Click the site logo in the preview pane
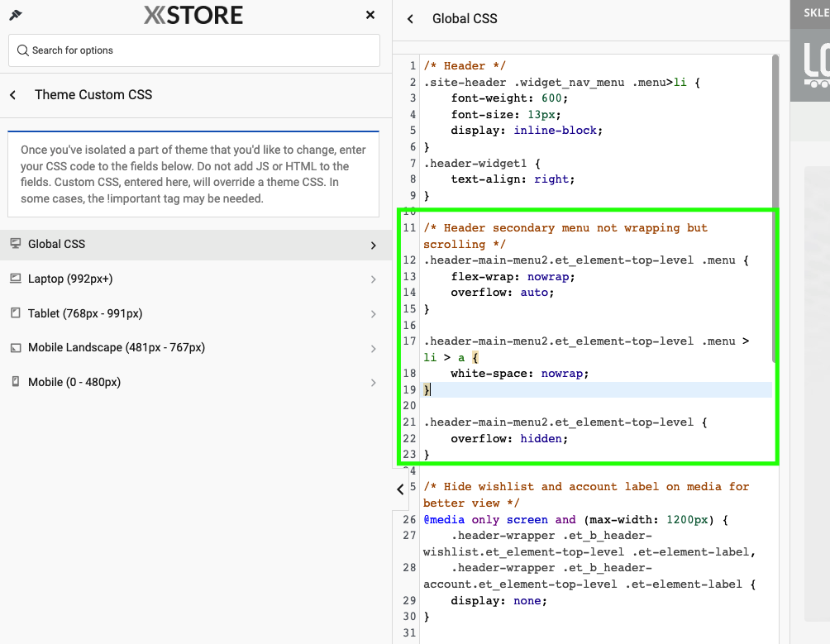The width and height of the screenshot is (830, 644). (x=816, y=64)
